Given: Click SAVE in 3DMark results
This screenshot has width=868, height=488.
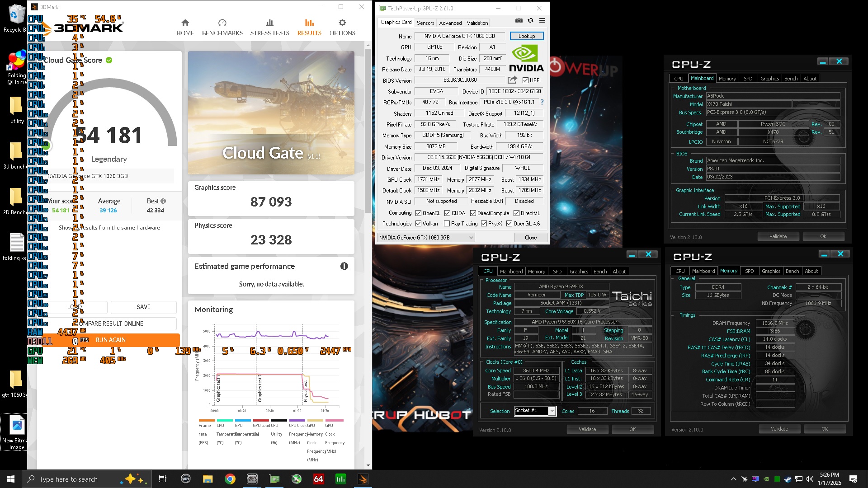Looking at the screenshot, I should click(143, 307).
